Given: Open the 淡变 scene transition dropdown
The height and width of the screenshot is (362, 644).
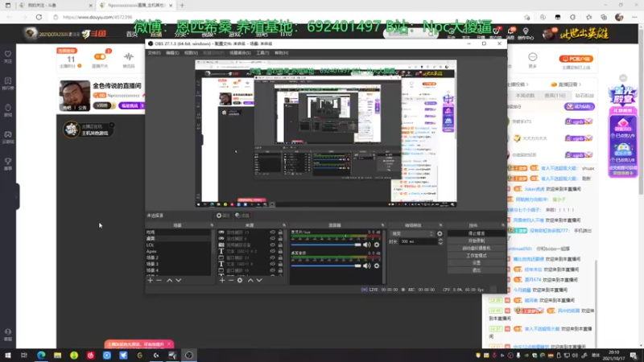Looking at the screenshot, I should tap(412, 233).
